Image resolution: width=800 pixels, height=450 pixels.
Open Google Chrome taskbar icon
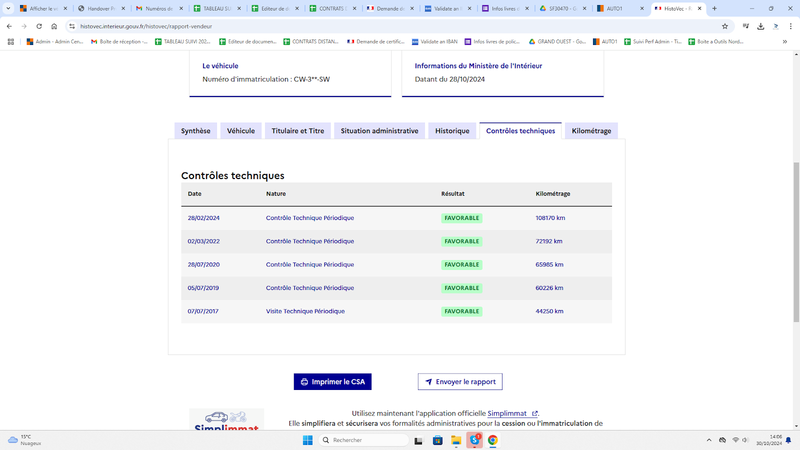pyautogui.click(x=492, y=440)
